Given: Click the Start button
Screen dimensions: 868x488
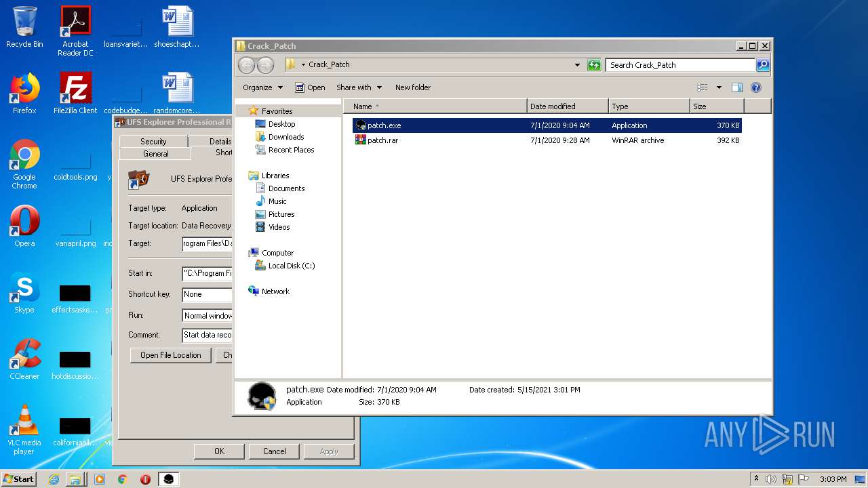Looking at the screenshot, I should pyautogui.click(x=19, y=479).
